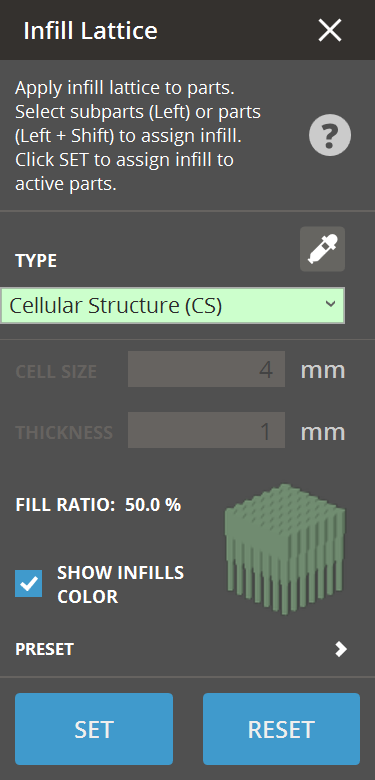375x780 pixels.
Task: Toggle the Show Infills Color checkbox
Action: 28,584
